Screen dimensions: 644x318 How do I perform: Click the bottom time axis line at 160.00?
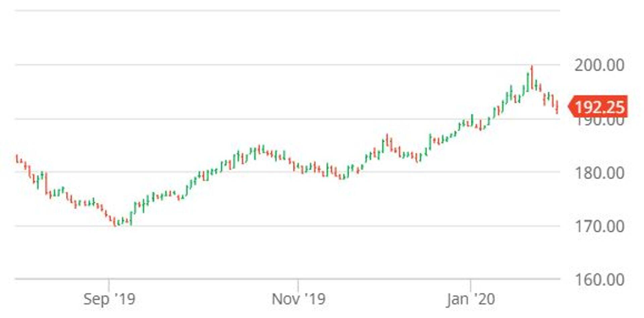pos(287,279)
